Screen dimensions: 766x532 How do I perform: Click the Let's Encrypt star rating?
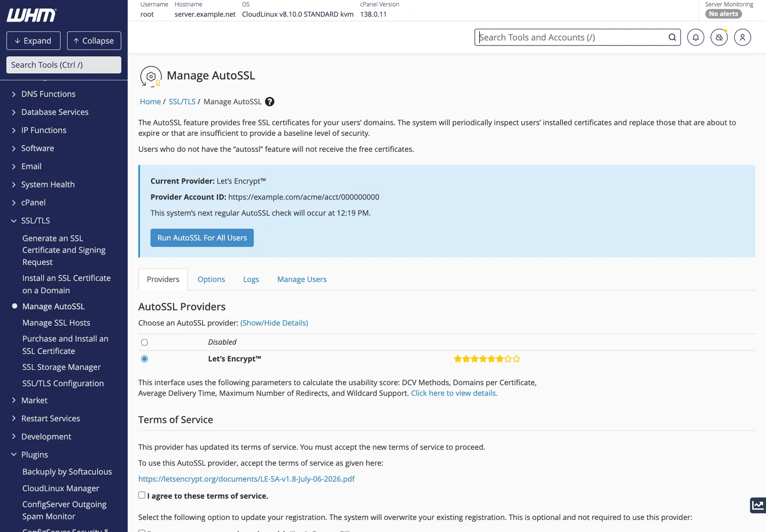tap(487, 359)
